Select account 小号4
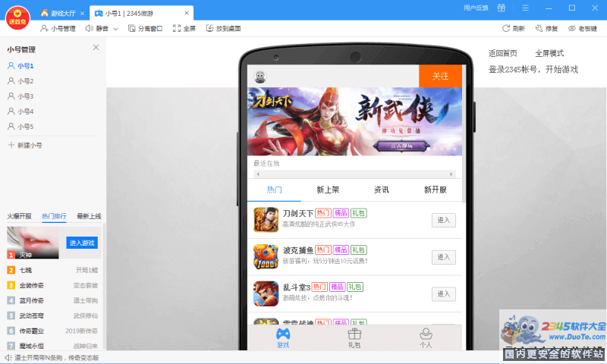607x364 pixels. [x=21, y=111]
